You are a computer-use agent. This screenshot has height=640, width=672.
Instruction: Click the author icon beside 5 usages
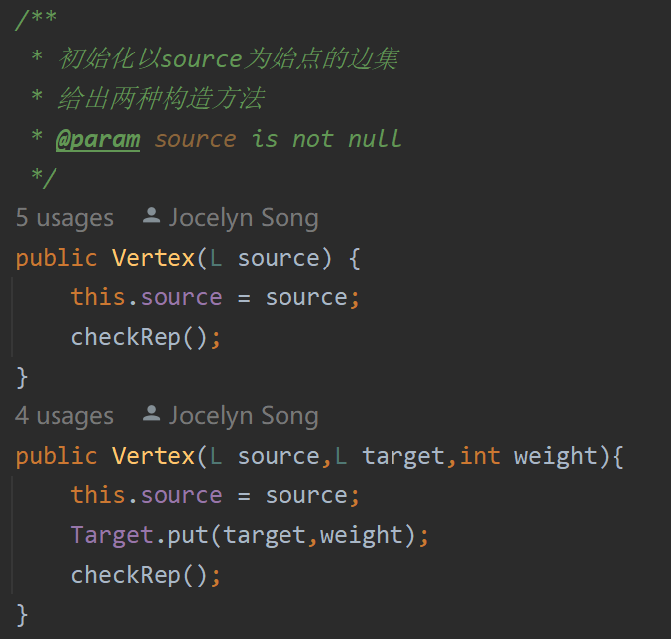tap(152, 215)
